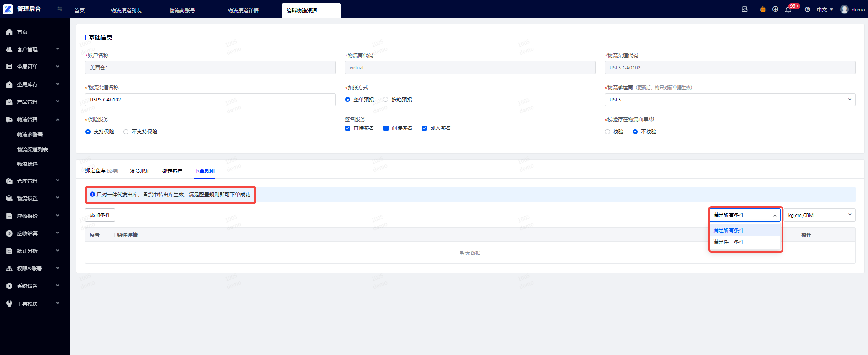
Task: Click the 统计分析 chart icon
Action: [x=9, y=251]
